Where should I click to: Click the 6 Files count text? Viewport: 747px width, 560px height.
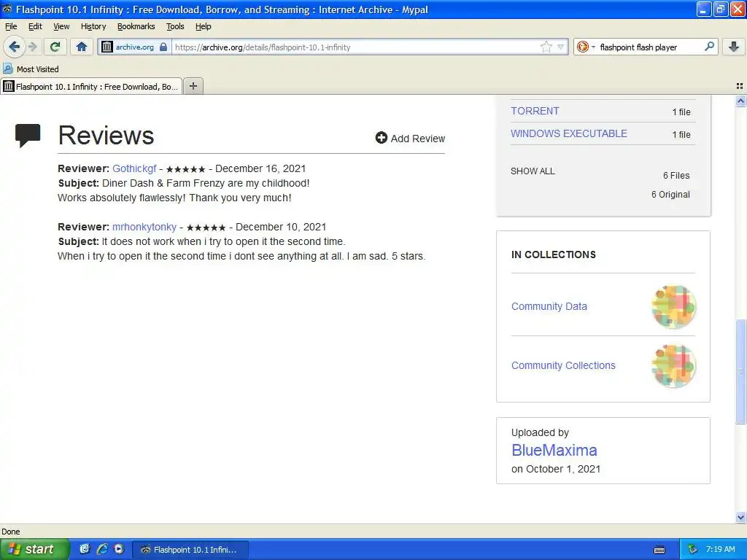point(676,175)
